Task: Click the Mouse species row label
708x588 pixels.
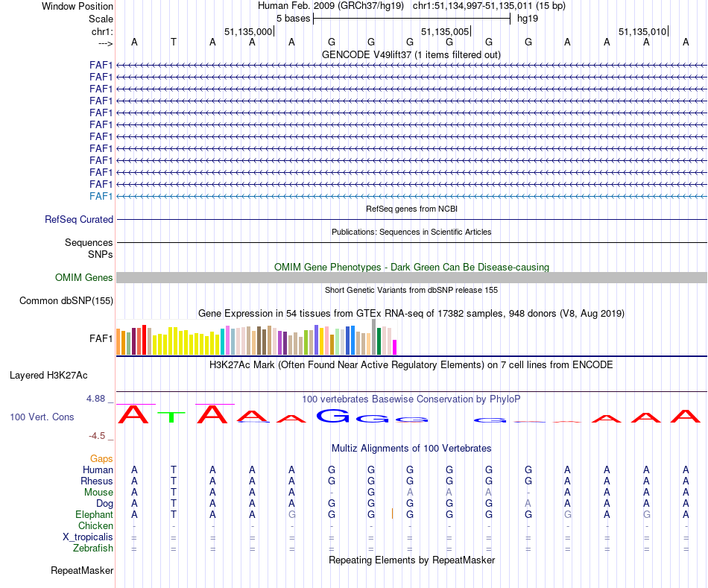Action: (x=98, y=493)
